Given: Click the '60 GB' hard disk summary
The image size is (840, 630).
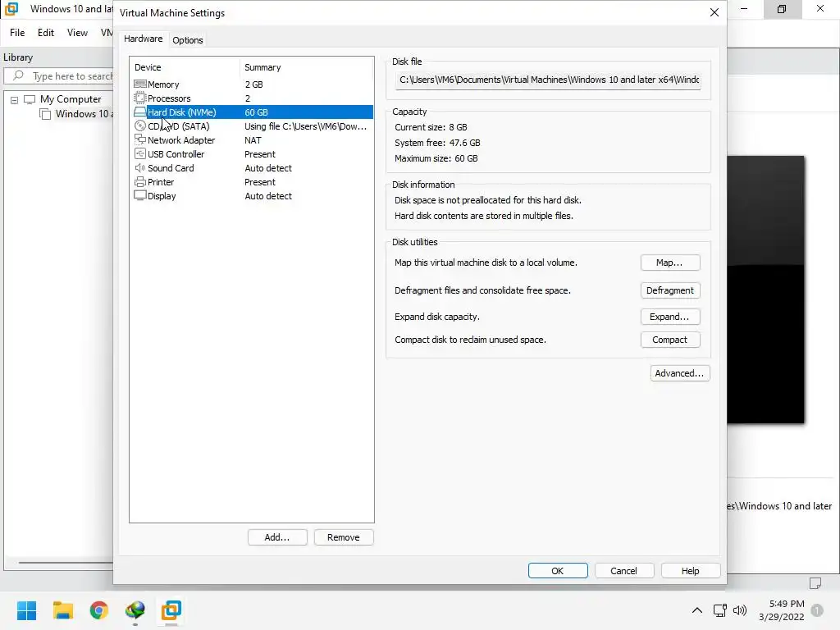Looking at the screenshot, I should coord(256,112).
